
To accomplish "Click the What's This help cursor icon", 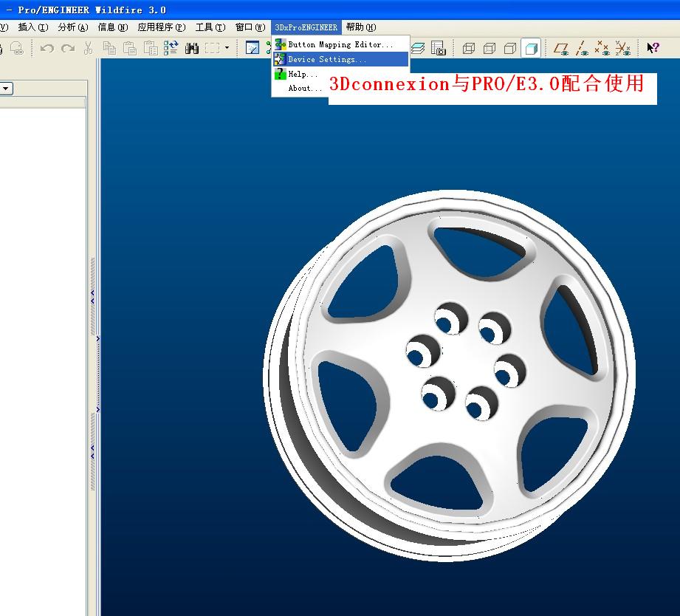I will click(x=653, y=48).
